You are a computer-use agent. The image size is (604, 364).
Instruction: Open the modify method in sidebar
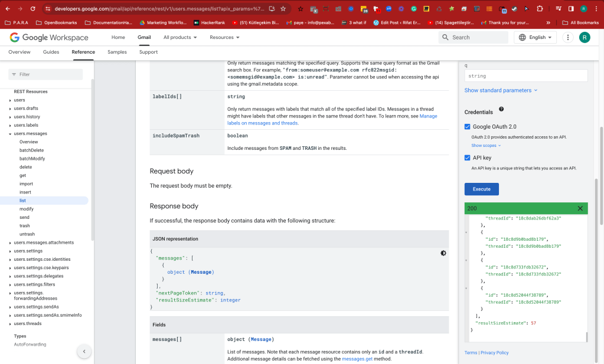pos(26,209)
